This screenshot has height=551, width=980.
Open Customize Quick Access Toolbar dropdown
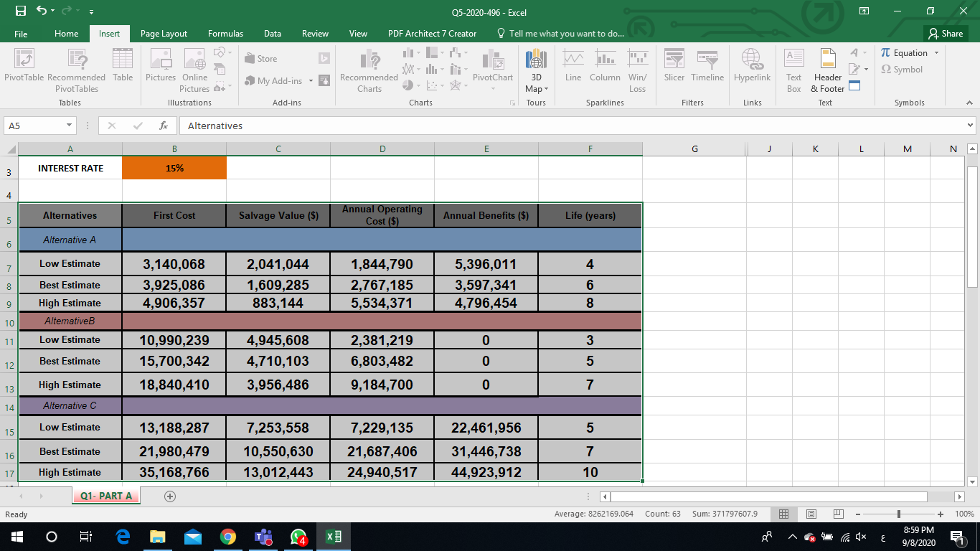pyautogui.click(x=90, y=12)
